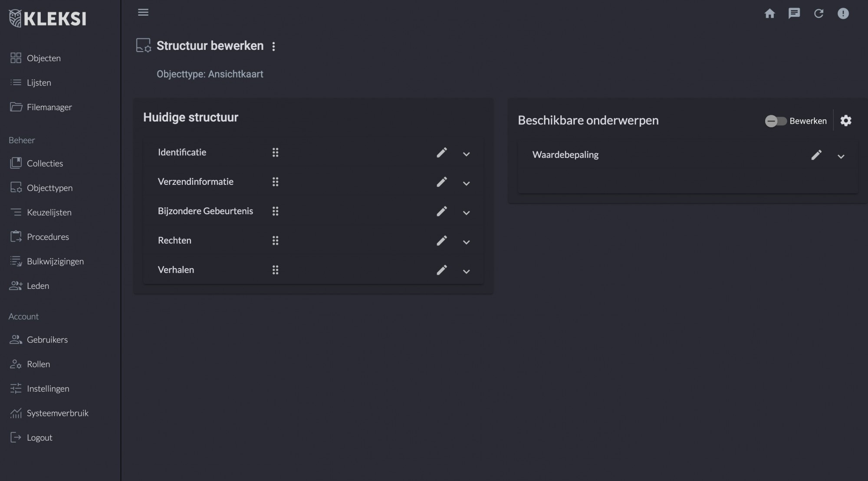Screen dimensions: 868x481
Task: Click the three-dot menu next to Structuur bewerken
Action: (274, 46)
